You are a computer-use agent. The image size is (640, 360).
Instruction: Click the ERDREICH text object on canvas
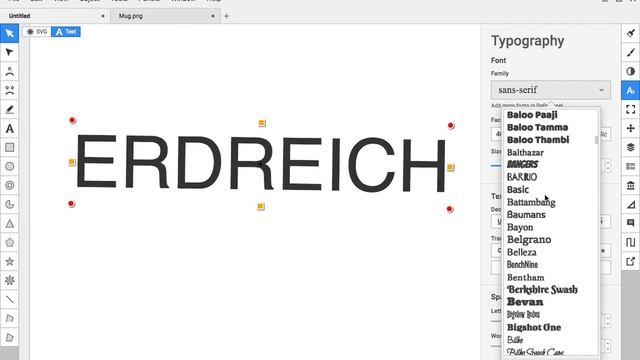pos(261,164)
